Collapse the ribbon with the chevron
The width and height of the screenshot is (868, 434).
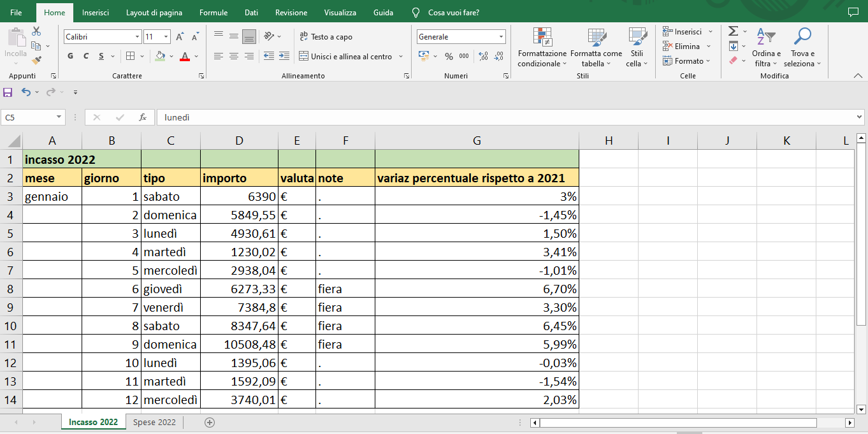click(x=858, y=76)
